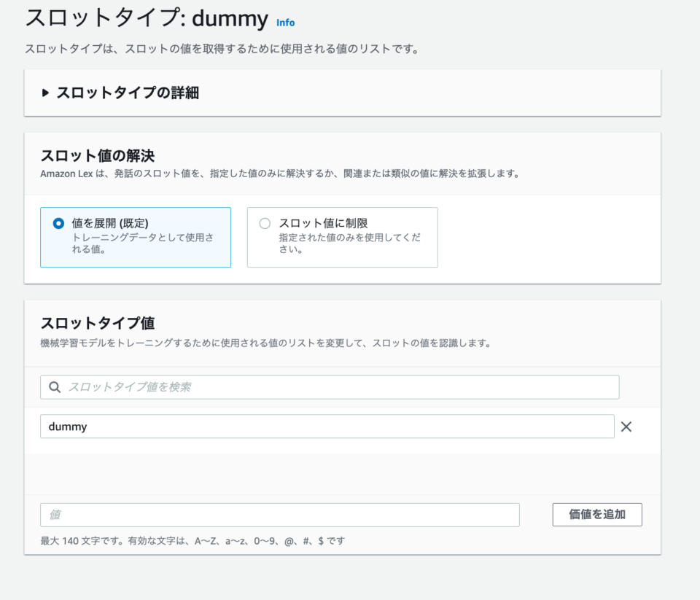Select the dummy slot type value field
Image resolution: width=700 pixels, height=600 pixels.
pyautogui.click(x=328, y=426)
